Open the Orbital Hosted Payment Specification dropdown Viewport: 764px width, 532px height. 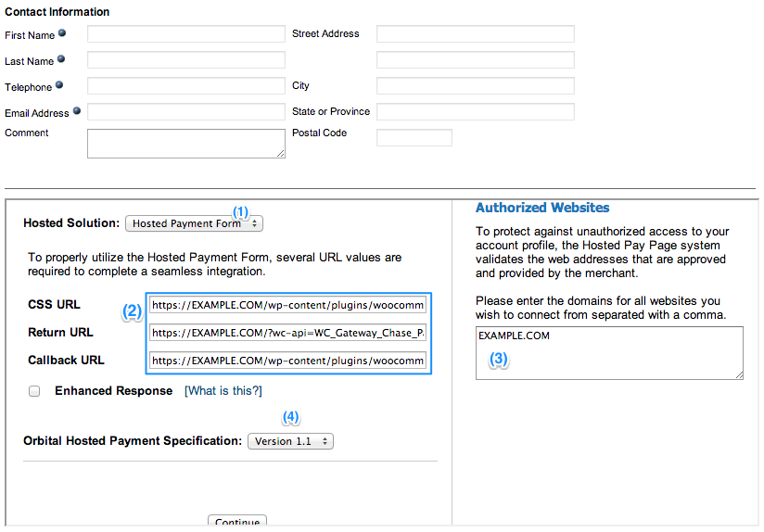click(x=290, y=441)
